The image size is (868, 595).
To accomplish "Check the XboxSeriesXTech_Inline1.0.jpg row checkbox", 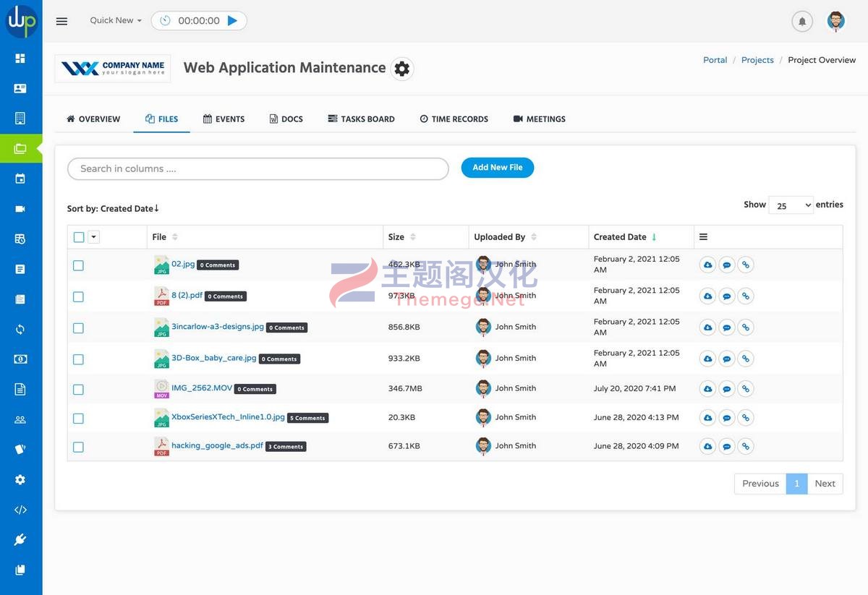I will pos(78,418).
